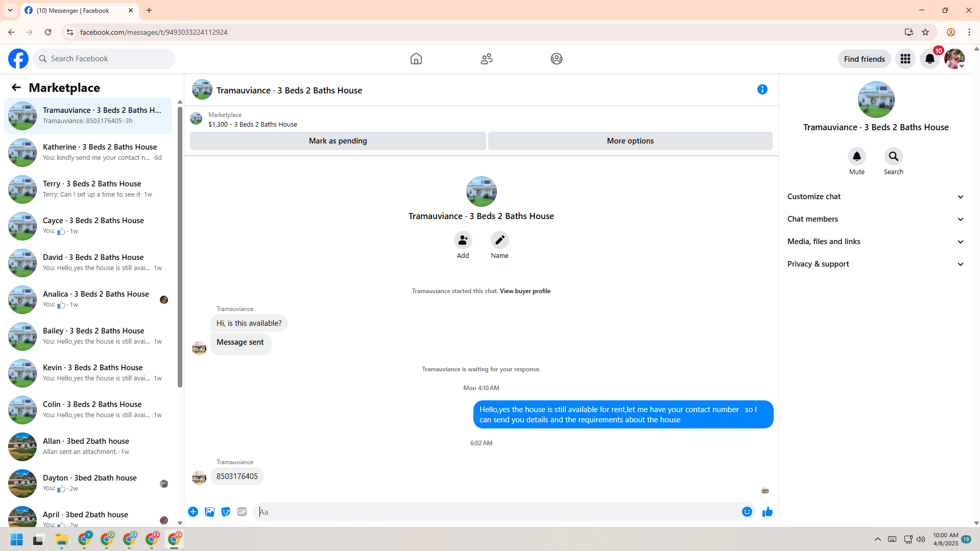This screenshot has width=980, height=551.
Task: Choose a GIF from the composer
Action: point(242,512)
